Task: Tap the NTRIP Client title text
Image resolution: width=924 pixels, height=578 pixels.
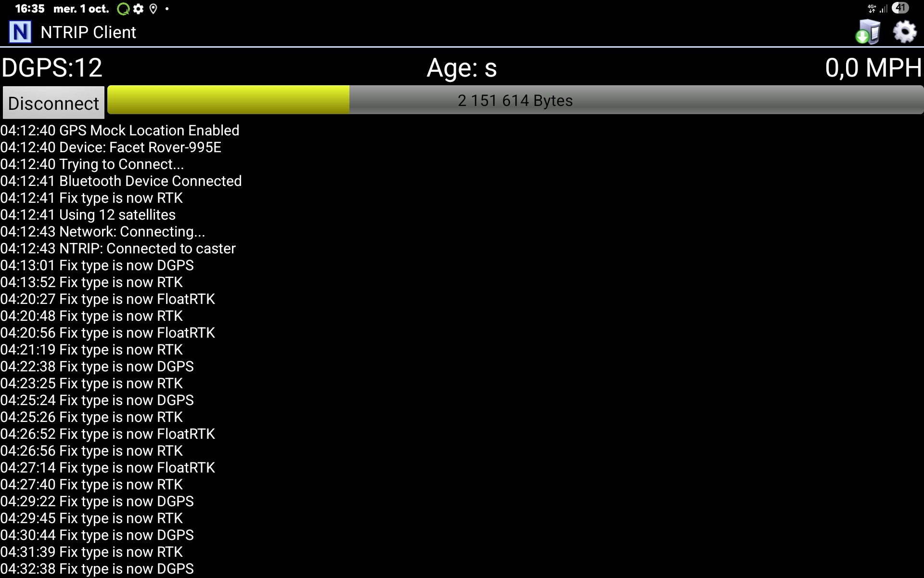Action: pyautogui.click(x=88, y=32)
